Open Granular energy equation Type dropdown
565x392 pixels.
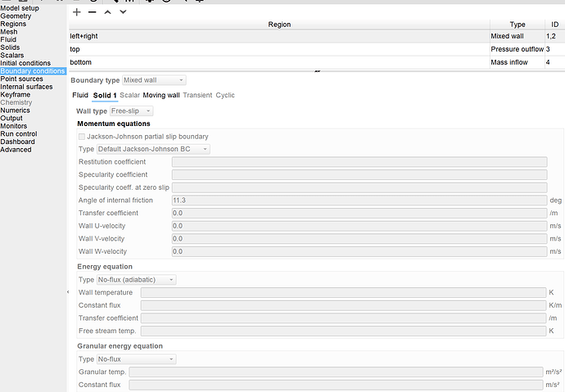(136, 359)
